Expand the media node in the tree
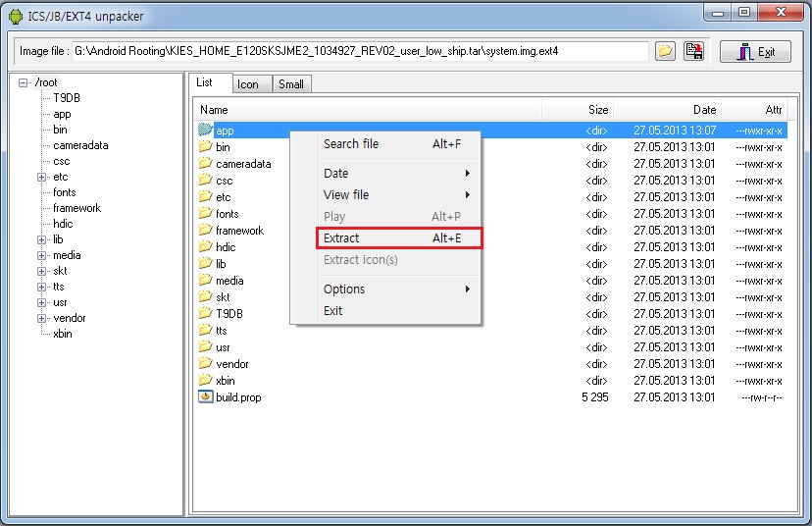Viewport: 812px width, 526px height. point(42,255)
